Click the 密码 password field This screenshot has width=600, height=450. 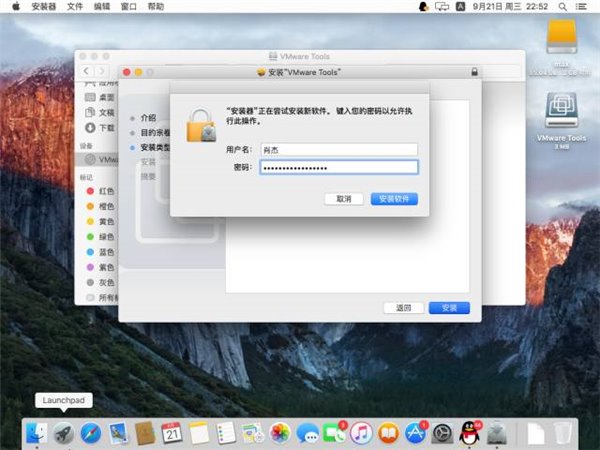[x=338, y=167]
